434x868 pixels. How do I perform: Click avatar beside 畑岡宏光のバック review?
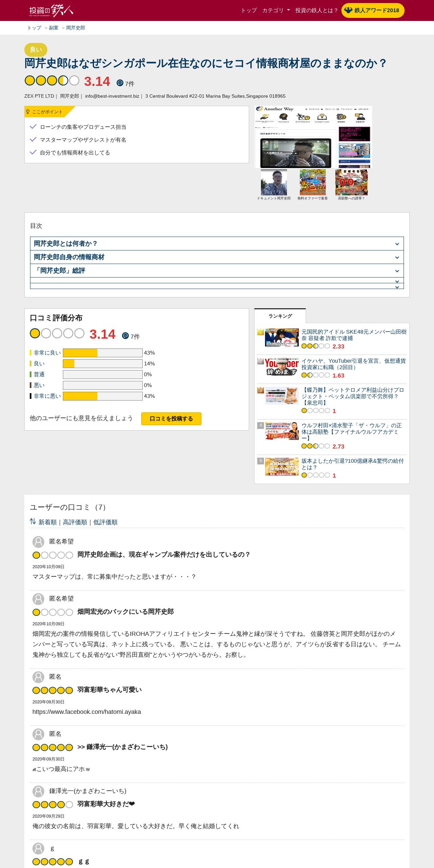tap(39, 599)
